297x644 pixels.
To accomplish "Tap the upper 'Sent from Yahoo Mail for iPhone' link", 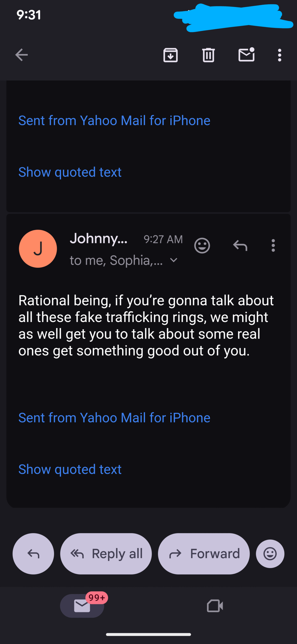I will [114, 120].
